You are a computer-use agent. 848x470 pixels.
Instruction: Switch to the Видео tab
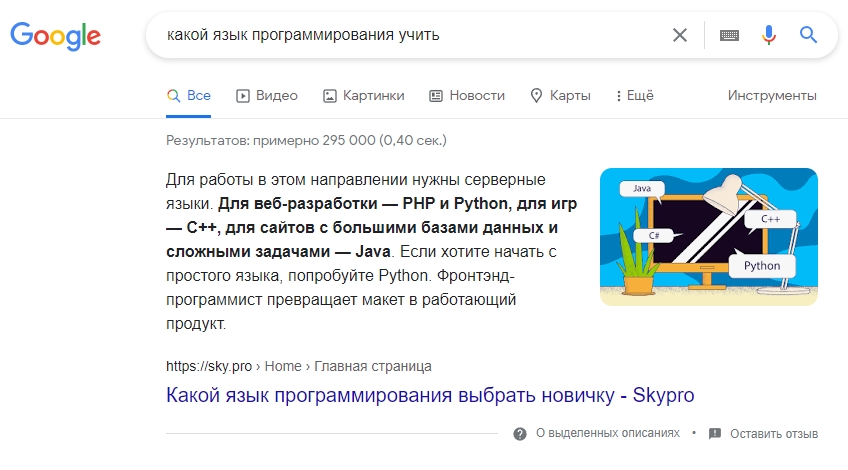(x=267, y=96)
